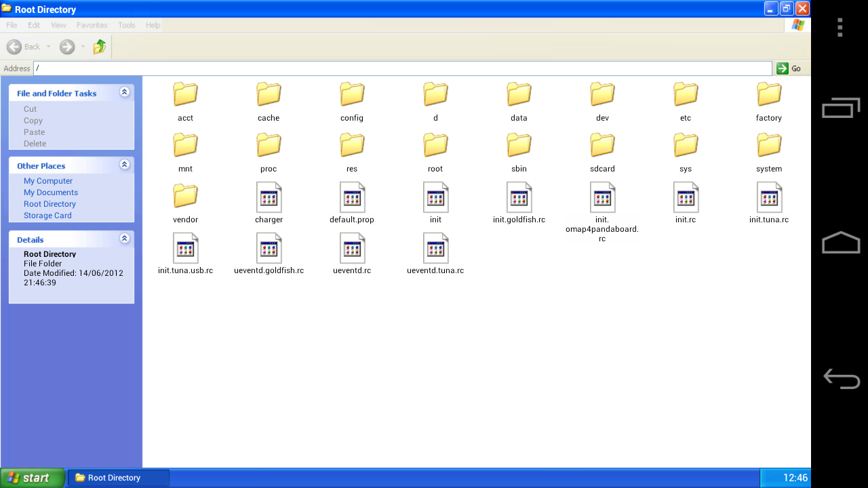The image size is (868, 488).
Task: Collapse the File and Folder Tasks panel
Action: [125, 92]
